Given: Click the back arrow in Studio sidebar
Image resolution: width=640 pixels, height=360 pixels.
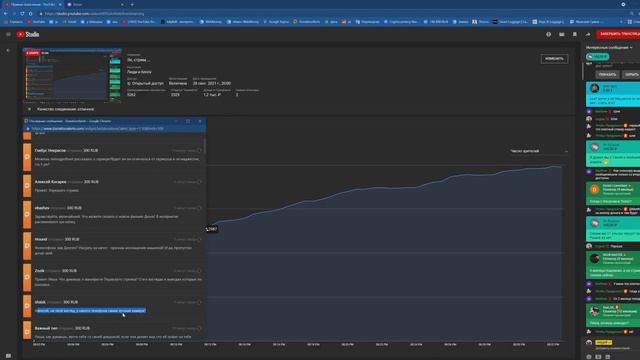Looking at the screenshot, I should 8,50.
